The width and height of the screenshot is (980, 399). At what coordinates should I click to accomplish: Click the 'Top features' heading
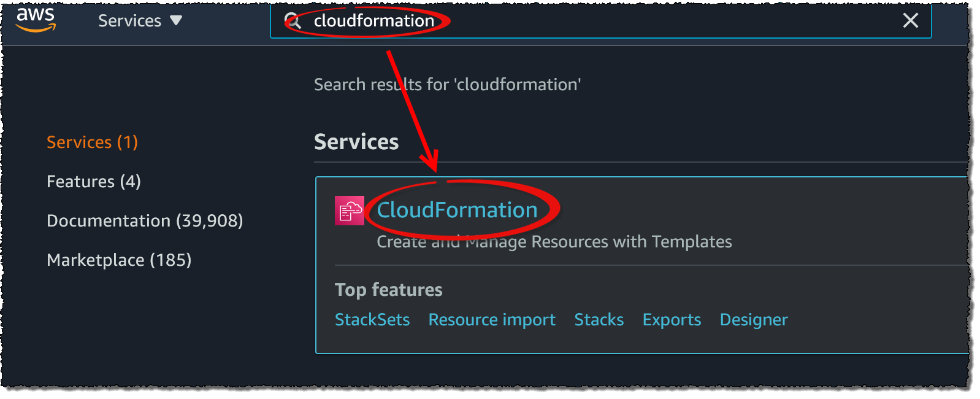point(388,290)
